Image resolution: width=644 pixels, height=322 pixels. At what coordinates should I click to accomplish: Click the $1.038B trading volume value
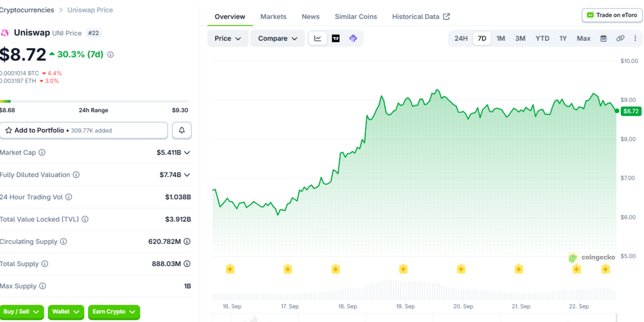coord(178,197)
